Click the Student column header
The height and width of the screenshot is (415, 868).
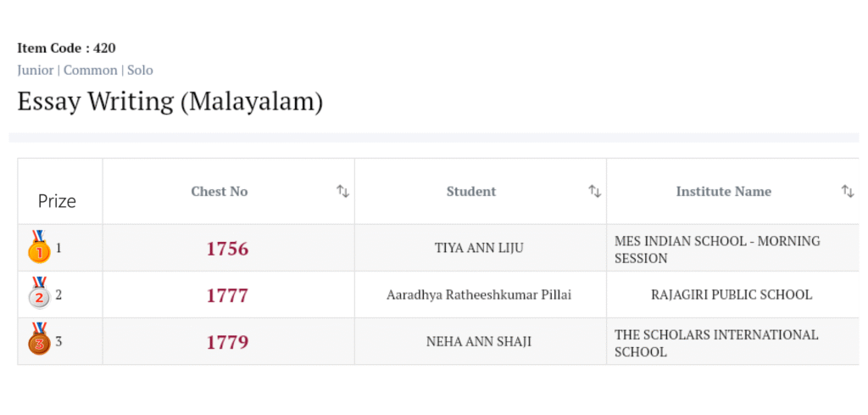click(471, 192)
